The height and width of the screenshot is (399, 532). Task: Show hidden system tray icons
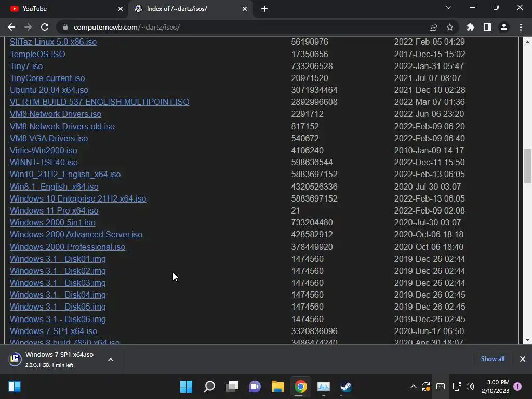[x=413, y=387]
